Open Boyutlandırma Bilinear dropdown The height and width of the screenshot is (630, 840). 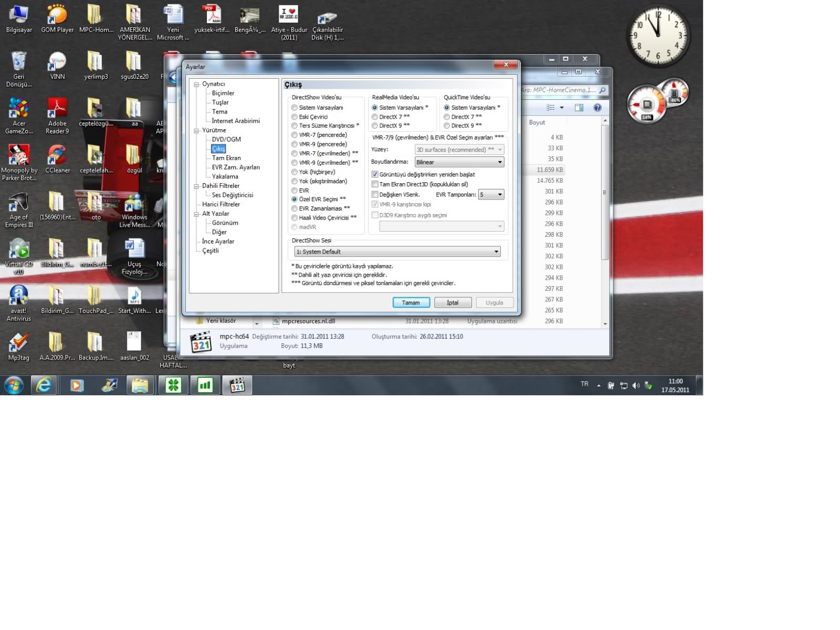click(459, 162)
